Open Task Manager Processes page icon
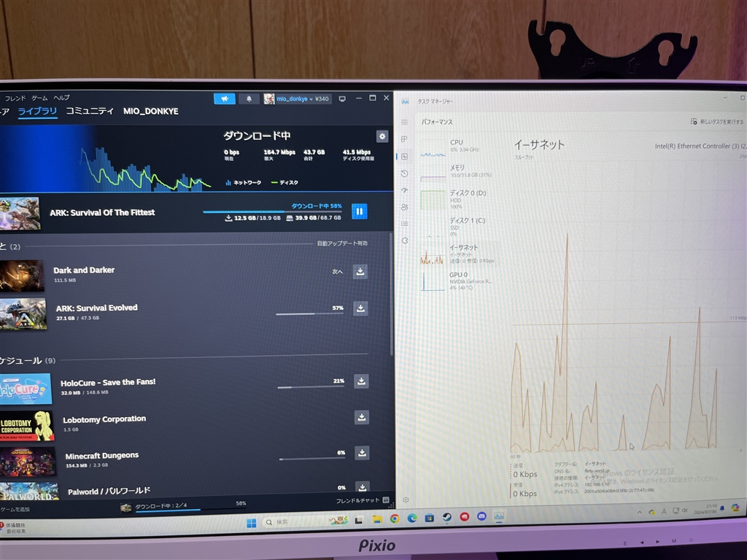747x560 pixels. (404, 139)
